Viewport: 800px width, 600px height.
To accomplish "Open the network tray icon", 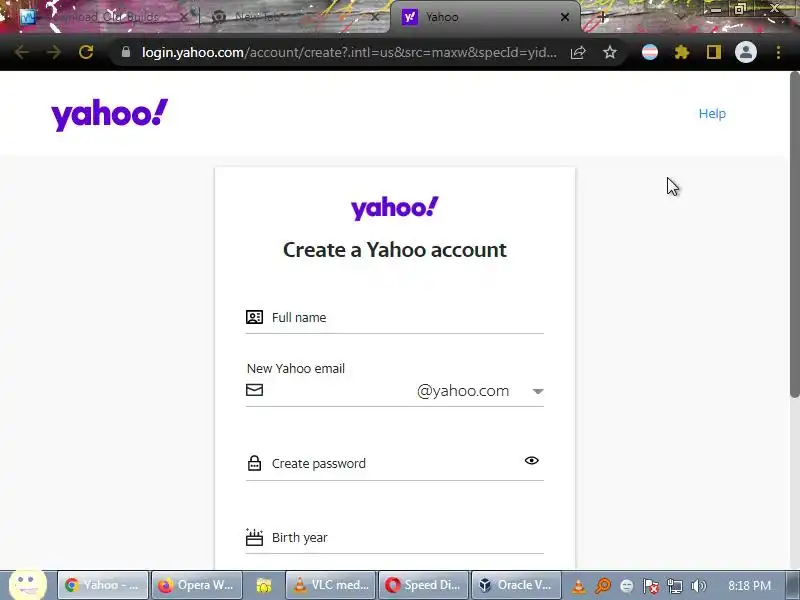I will [x=674, y=586].
